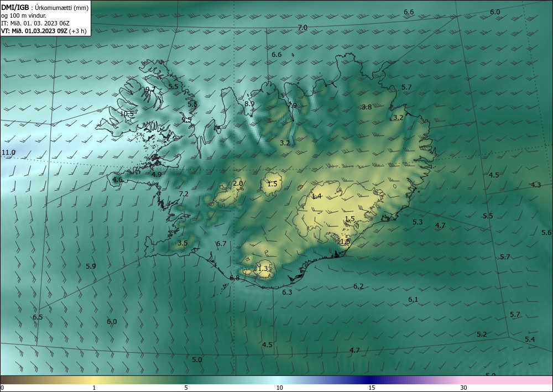Viewport: 553px width, 392px height.
Task: Click the colorbar label 0
Action: [2, 388]
